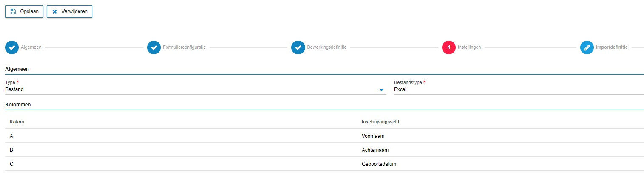Select the row with column C Geboortedatum
The image size is (644, 187).
click(324, 164)
